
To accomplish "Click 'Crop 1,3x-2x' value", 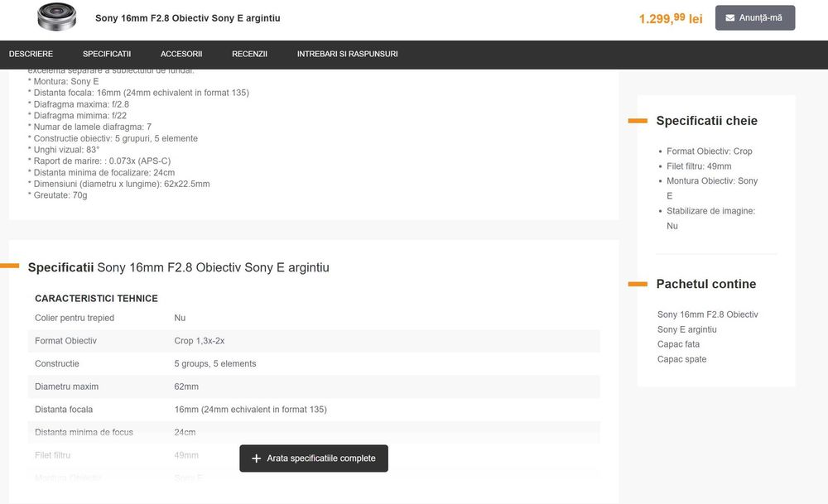I will pos(199,341).
